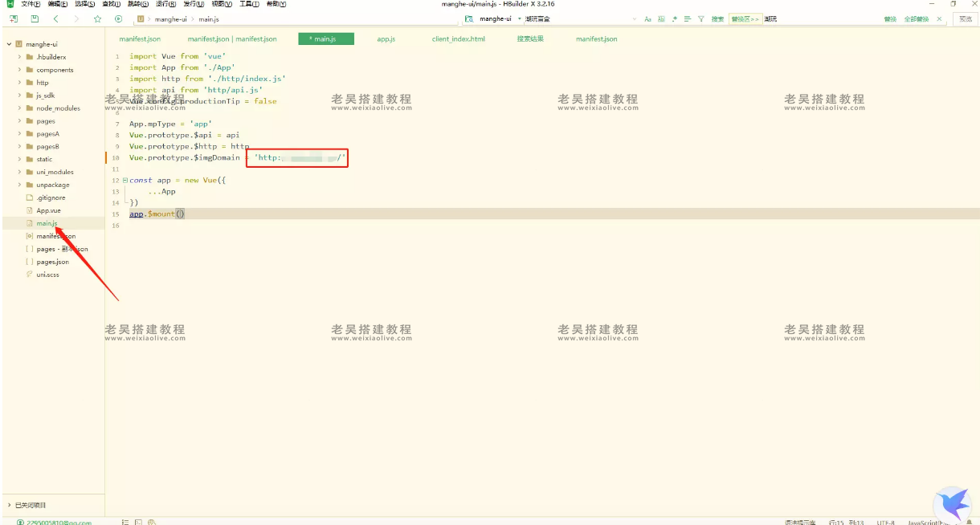Viewport: 980px width, 525px height.
Task: Click the 全部替换 button
Action: click(916, 18)
